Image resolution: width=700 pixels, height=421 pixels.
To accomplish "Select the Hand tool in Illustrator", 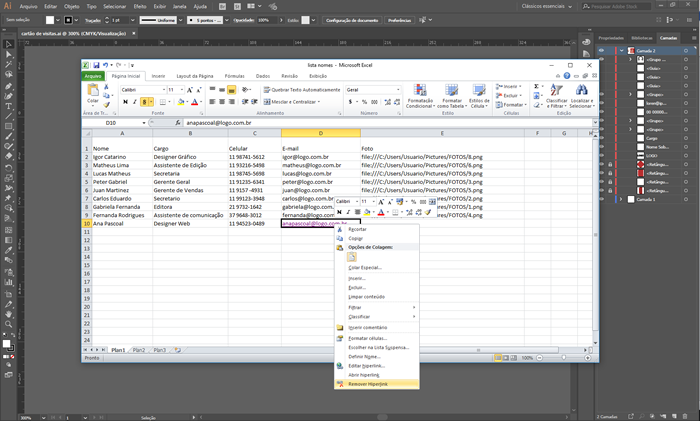I will (8, 314).
